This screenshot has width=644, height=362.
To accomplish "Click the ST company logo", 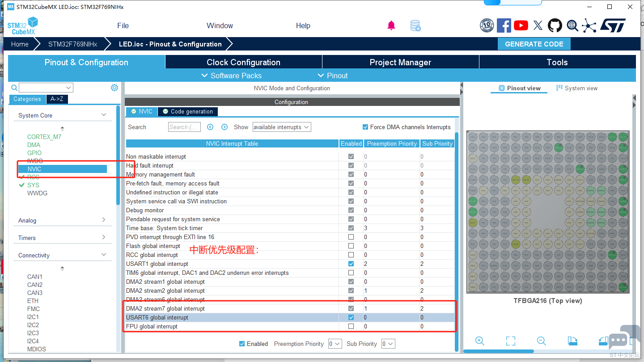I will (613, 25).
